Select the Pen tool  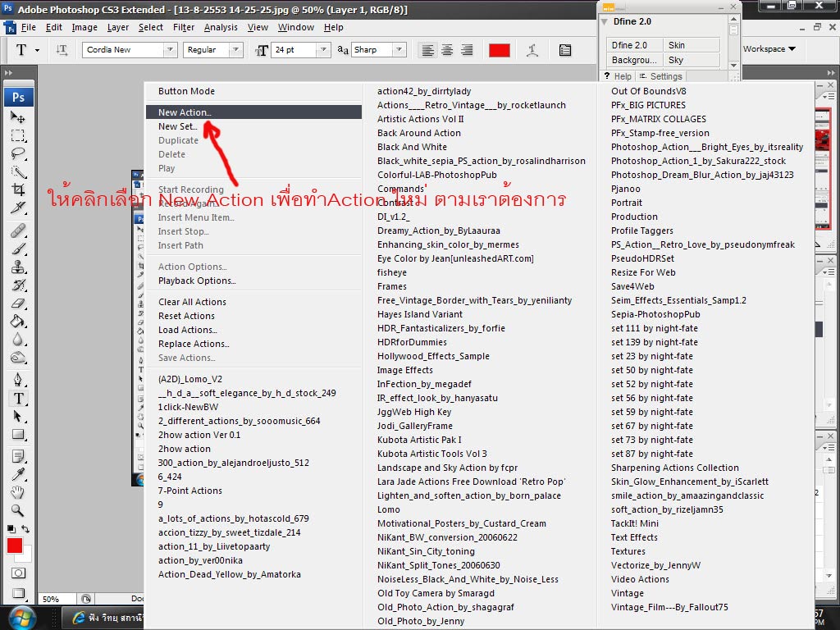click(18, 380)
